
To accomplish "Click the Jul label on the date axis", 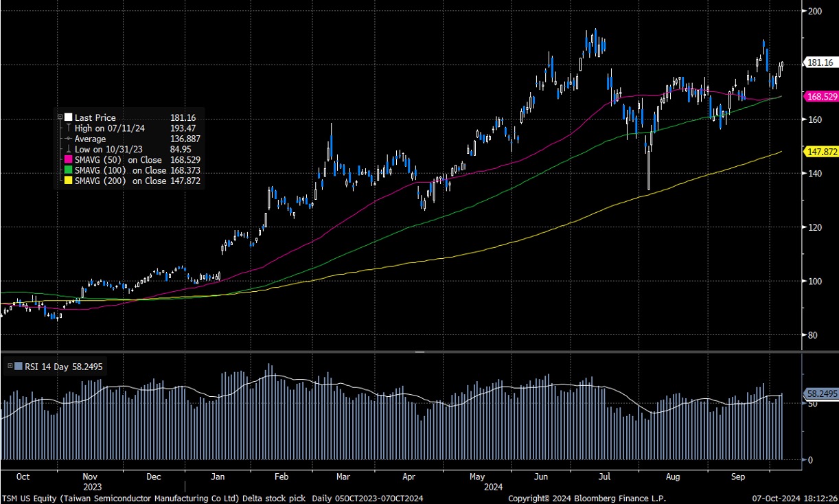I will [x=605, y=477].
